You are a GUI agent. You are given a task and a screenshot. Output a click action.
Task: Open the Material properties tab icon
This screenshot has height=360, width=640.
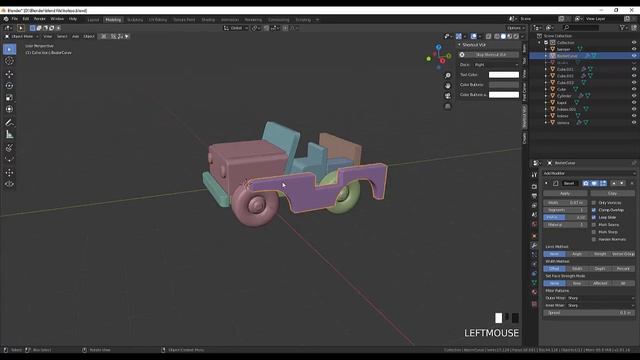coord(534,292)
